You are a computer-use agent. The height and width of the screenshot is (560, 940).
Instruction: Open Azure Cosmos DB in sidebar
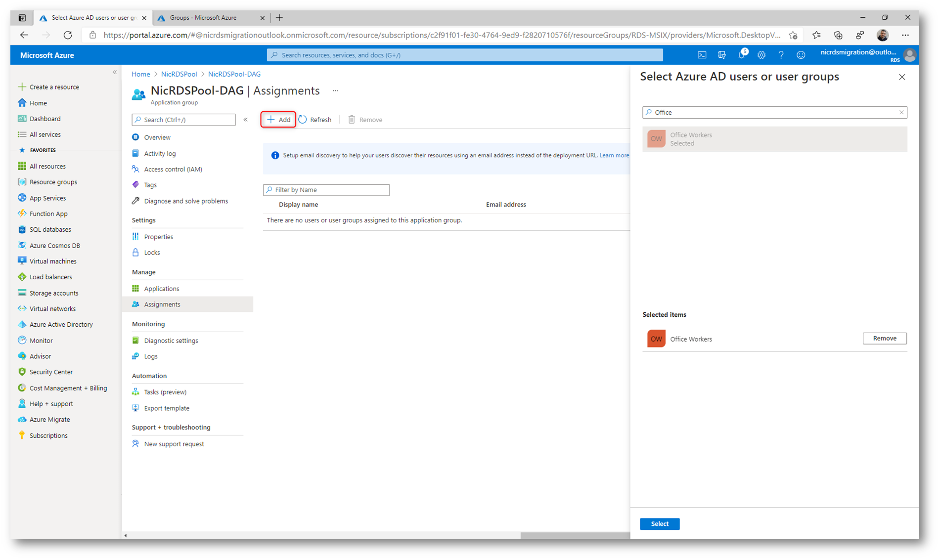54,245
